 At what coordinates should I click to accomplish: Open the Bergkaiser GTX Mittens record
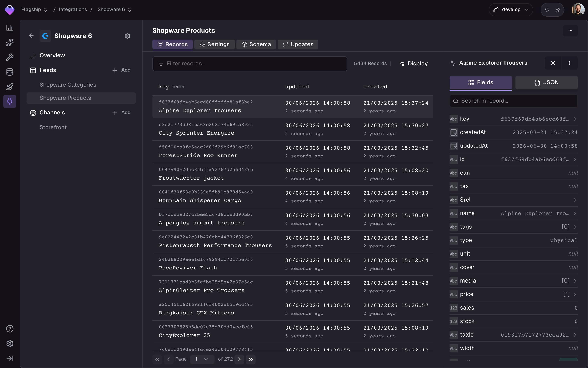292,309
